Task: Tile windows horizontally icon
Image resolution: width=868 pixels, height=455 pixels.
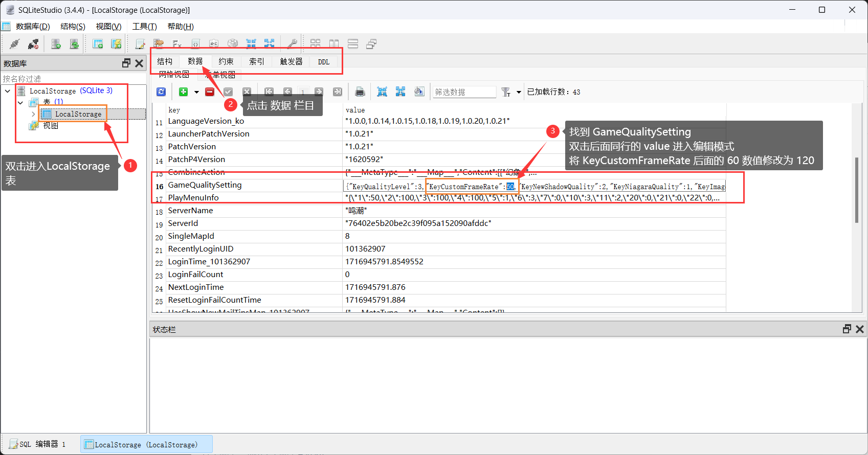Action: point(353,44)
